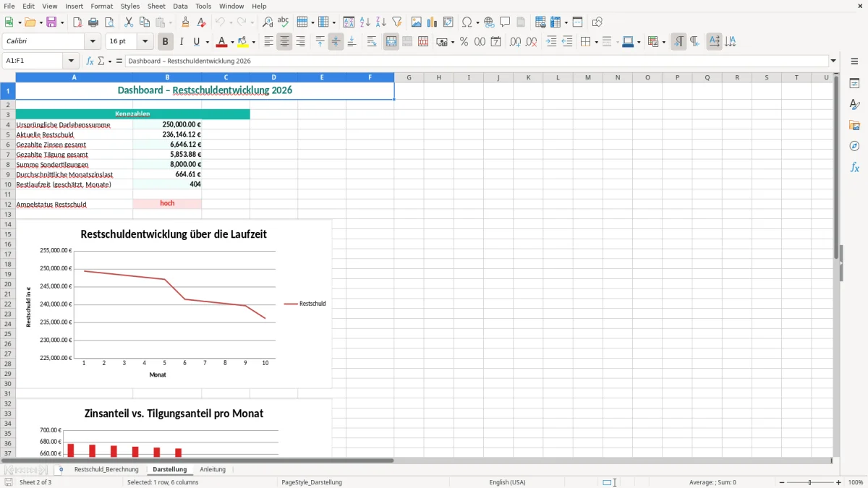
Task: Format as percent
Action: pos(464,42)
